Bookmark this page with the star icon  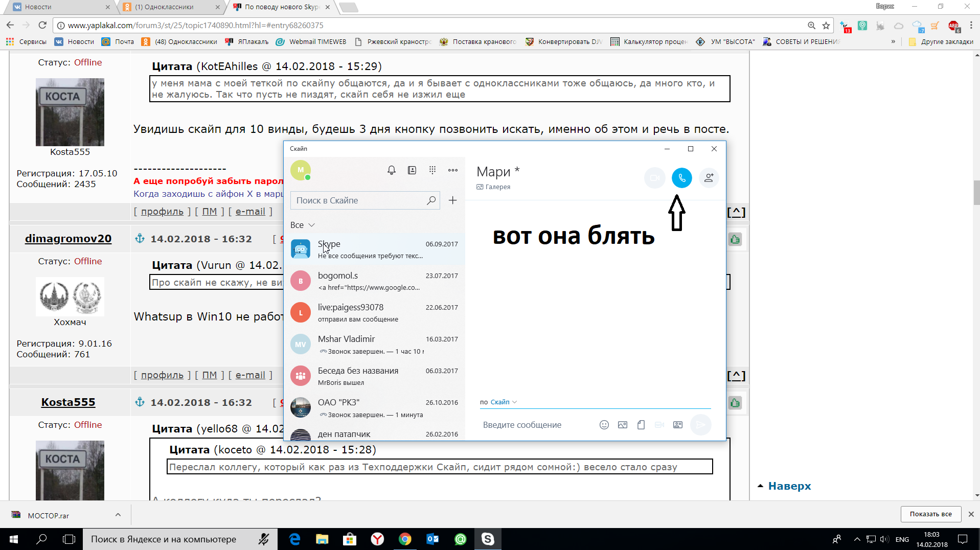[x=826, y=26]
